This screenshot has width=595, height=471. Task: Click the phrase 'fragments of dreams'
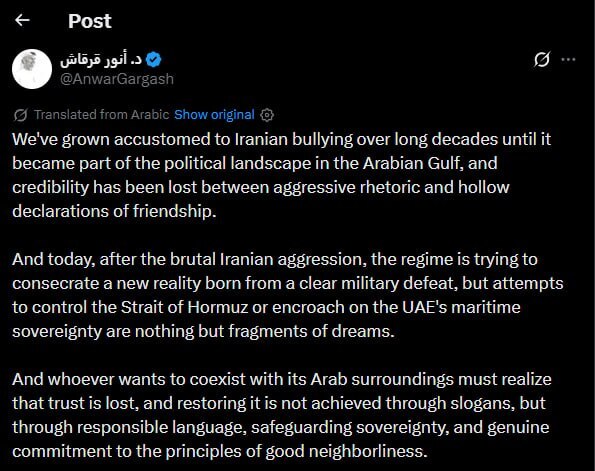[x=309, y=331]
